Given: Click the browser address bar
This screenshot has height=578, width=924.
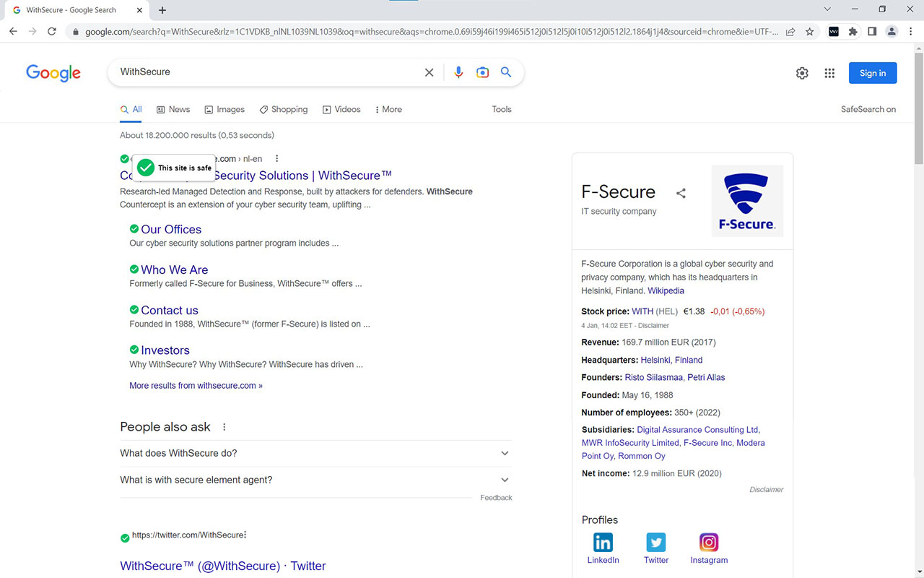Looking at the screenshot, I should (x=361, y=32).
